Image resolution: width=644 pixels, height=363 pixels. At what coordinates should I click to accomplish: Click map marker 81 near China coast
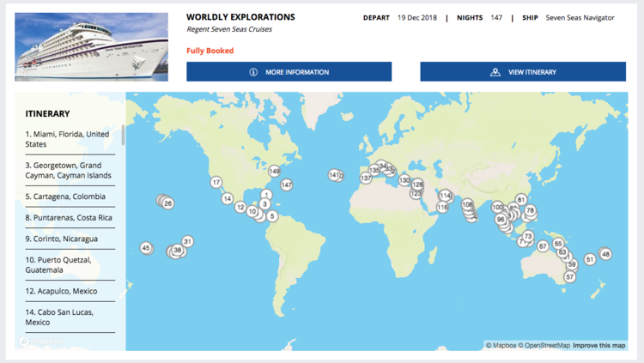(x=521, y=200)
